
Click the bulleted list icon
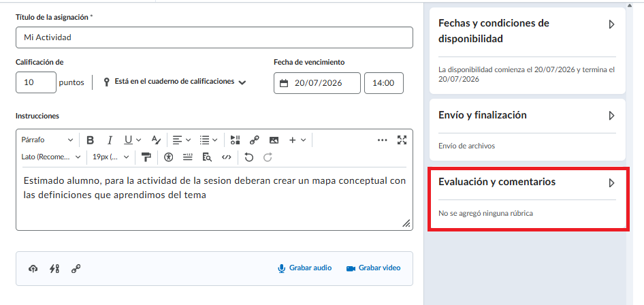[204, 140]
